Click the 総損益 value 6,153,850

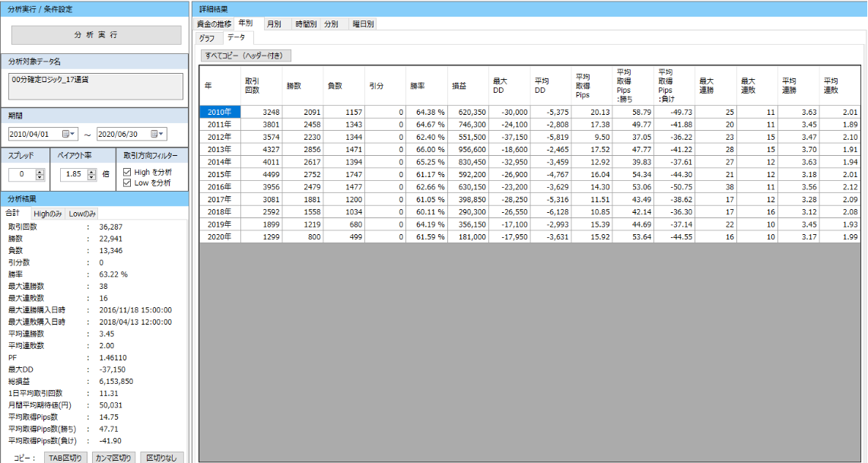(x=116, y=381)
